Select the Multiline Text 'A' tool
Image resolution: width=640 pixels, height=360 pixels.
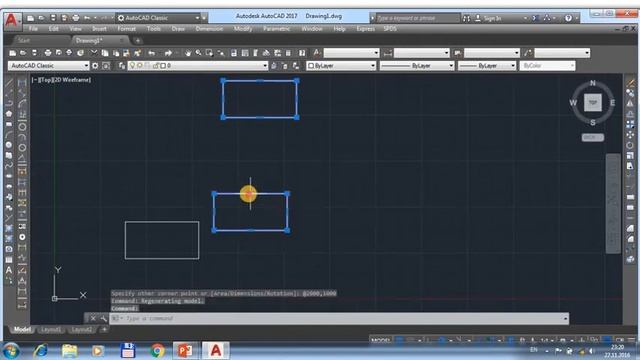point(9,270)
